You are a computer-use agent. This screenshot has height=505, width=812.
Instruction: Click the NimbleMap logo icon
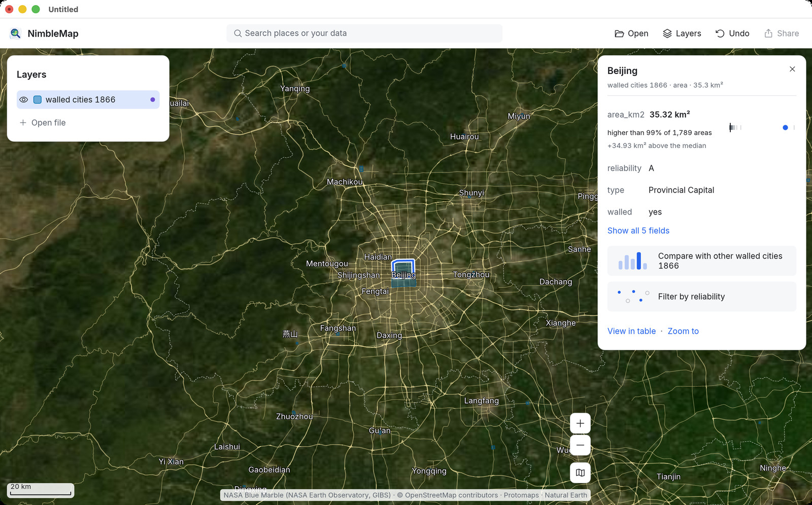click(x=15, y=33)
